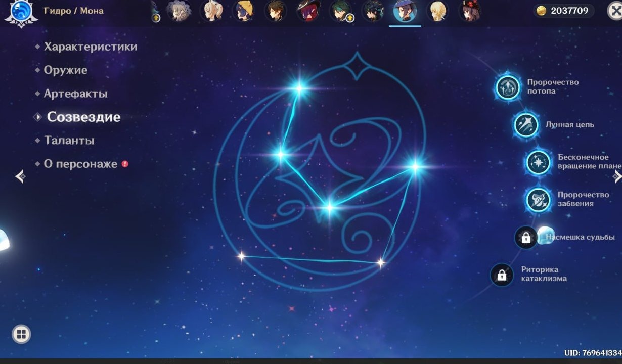Select the green-haired character avatar
This screenshot has width=622, height=364.
(341, 11)
